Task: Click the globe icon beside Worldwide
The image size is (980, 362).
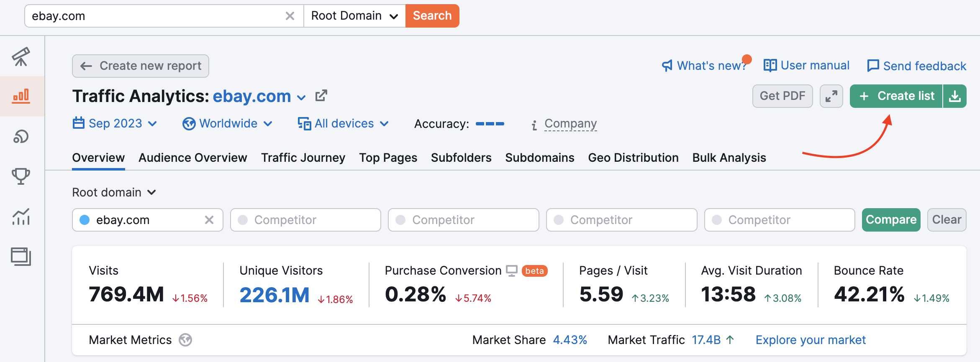Action: point(189,124)
